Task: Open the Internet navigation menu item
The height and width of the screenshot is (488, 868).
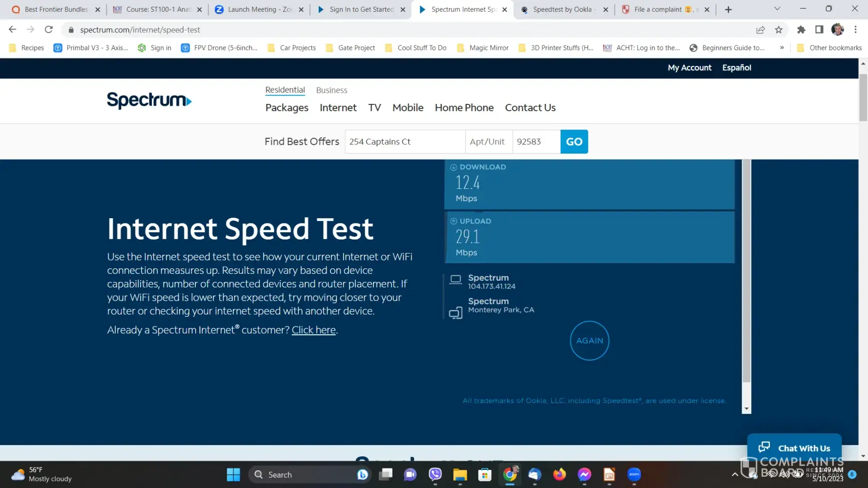Action: (x=338, y=108)
